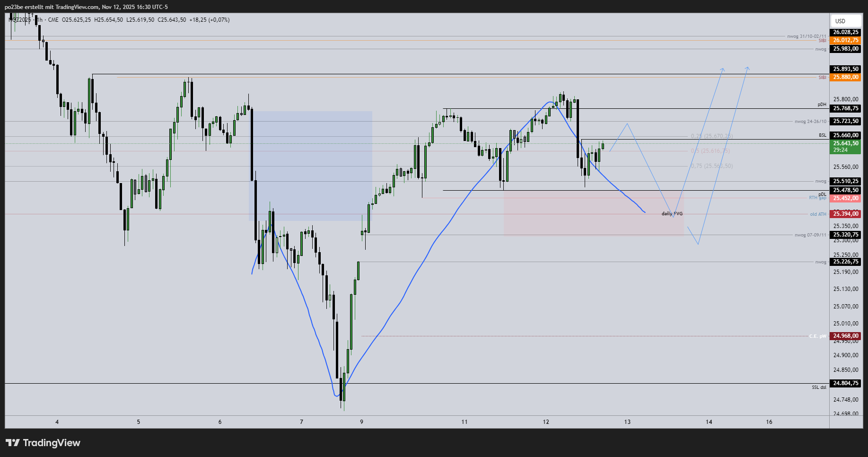Click the old ATH 25.394,00 price tag

point(845,214)
